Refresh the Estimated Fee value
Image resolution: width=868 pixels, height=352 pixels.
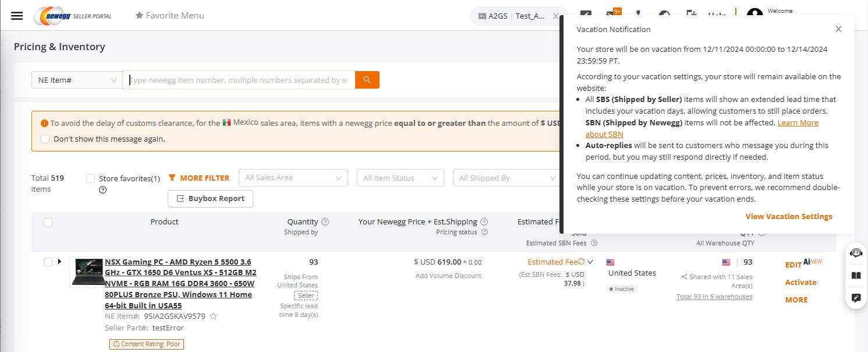(581, 262)
